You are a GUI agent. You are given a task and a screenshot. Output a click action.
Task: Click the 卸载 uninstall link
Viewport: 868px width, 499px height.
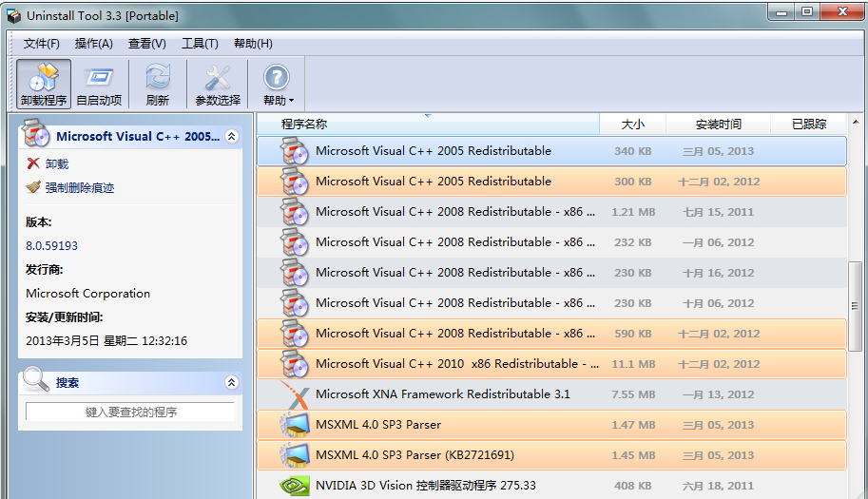click(x=57, y=163)
